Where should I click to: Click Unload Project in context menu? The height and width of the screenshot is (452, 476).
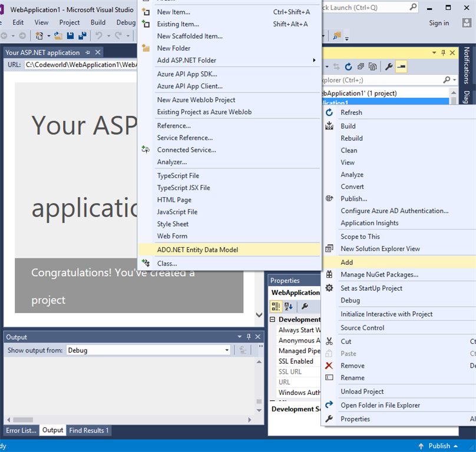(x=399, y=392)
